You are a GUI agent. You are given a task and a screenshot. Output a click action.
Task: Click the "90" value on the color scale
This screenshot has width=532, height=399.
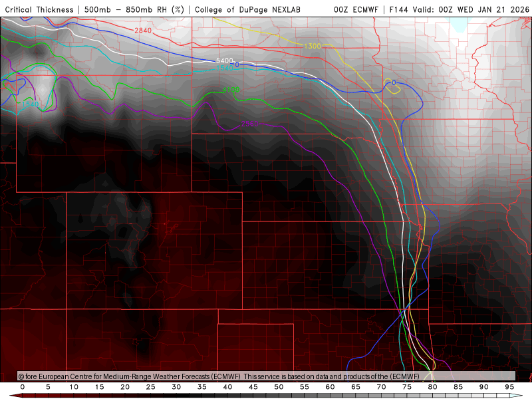484,387
